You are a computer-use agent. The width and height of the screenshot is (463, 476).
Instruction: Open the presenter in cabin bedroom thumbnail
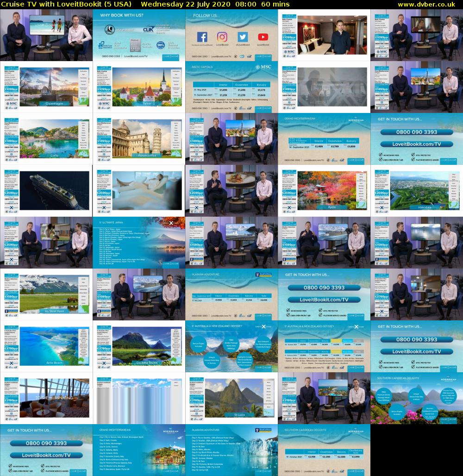[x=324, y=35]
